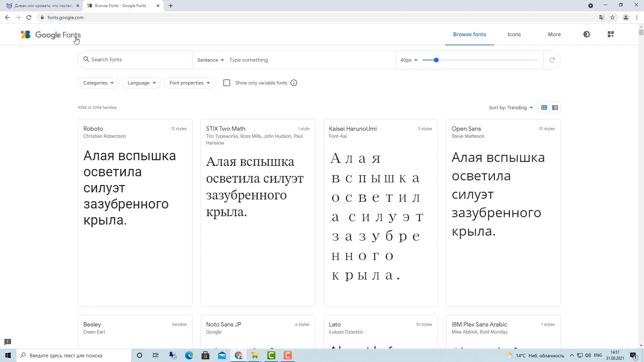This screenshot has height=362, width=644.
Task: Open Chrome three-dot menu
Action: (637, 17)
